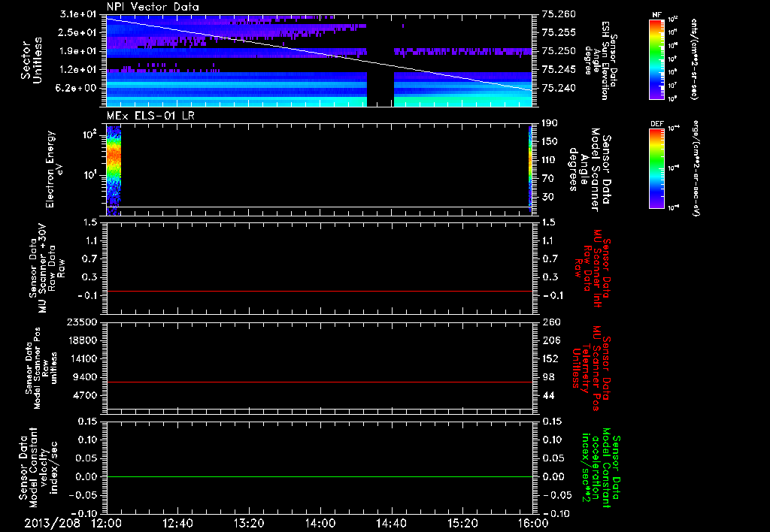Click the 2.5e+01 sector axis value

coord(78,32)
